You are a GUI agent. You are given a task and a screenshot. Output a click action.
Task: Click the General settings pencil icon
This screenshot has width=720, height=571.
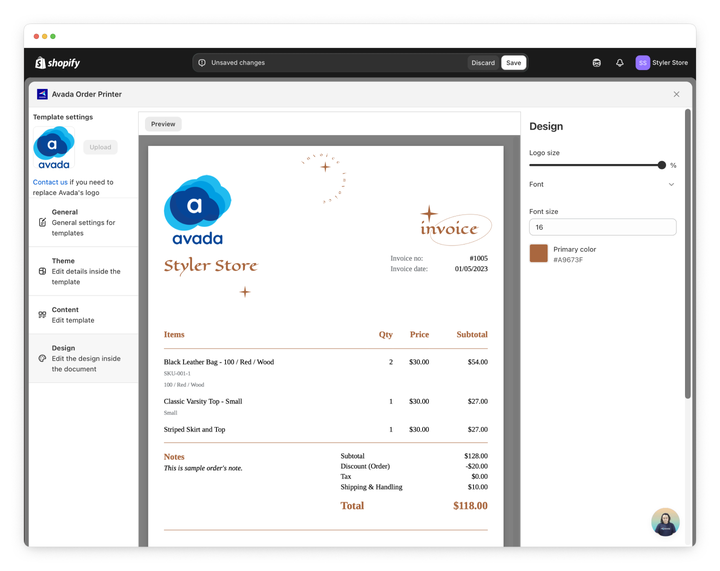tap(42, 223)
